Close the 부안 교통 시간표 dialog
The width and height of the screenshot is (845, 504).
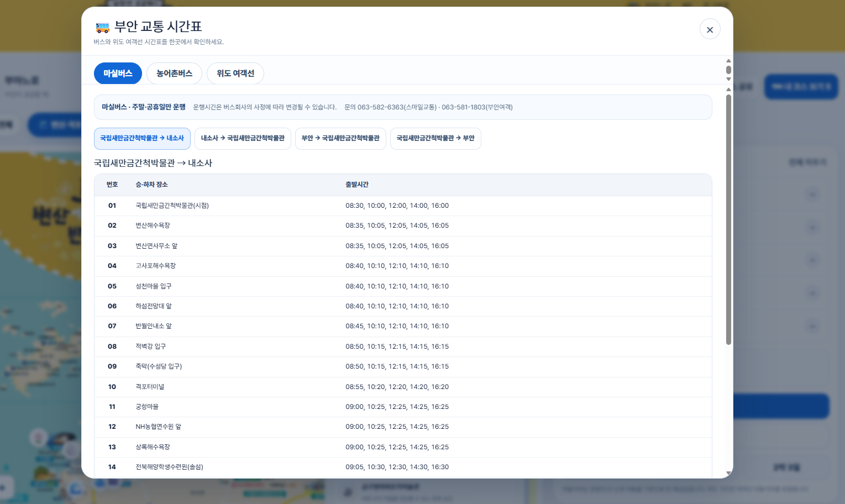point(710,29)
